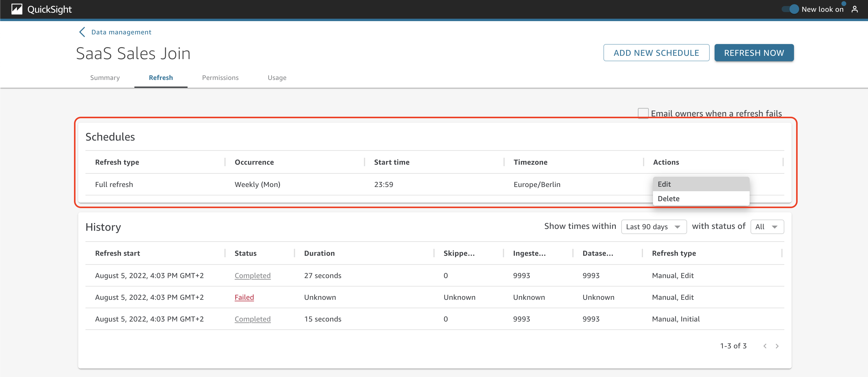This screenshot has width=868, height=377.
Task: Open the Usage tab
Action: coord(277,78)
